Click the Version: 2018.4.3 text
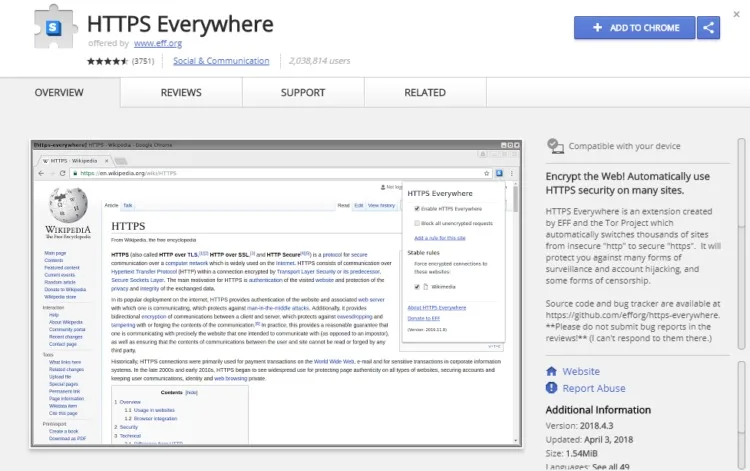750x471 pixels. click(x=579, y=426)
